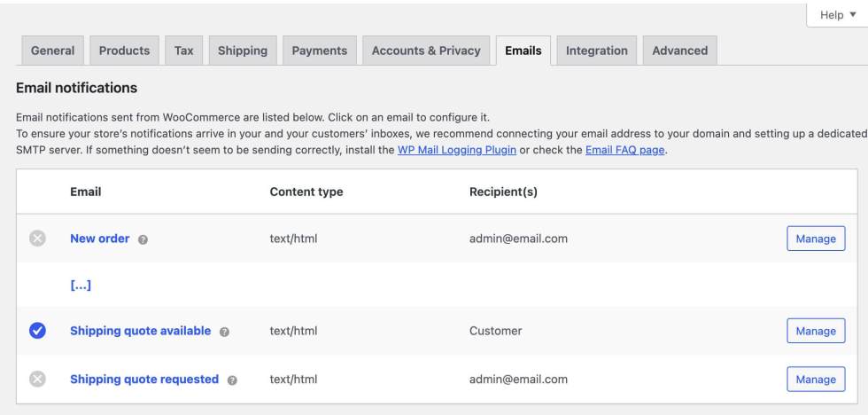The height and width of the screenshot is (415, 868).
Task: Open the Products tab
Action: pyautogui.click(x=124, y=51)
